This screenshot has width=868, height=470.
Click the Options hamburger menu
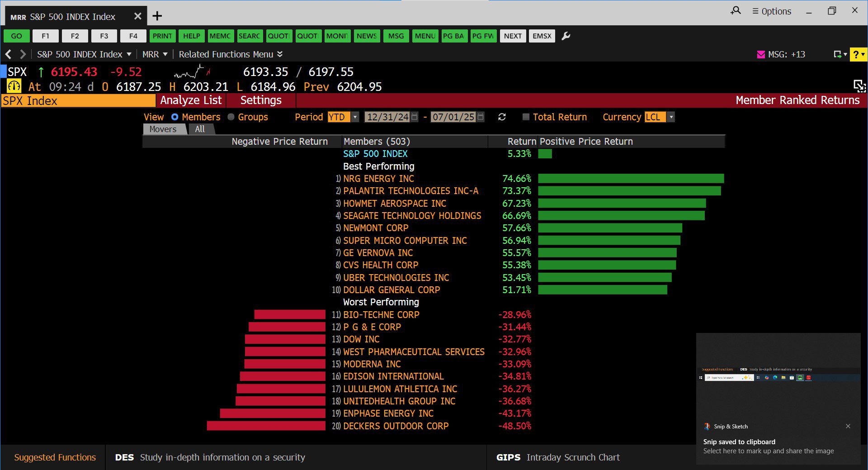point(772,11)
